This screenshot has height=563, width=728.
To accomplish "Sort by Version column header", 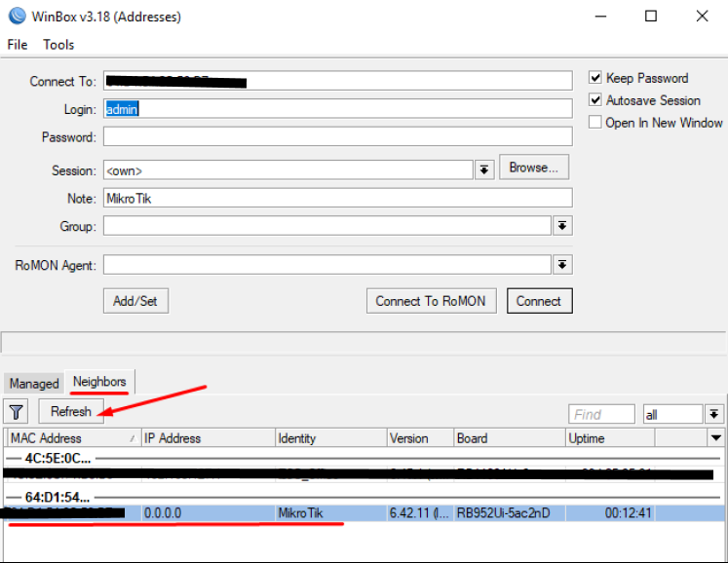I will coord(421,437).
